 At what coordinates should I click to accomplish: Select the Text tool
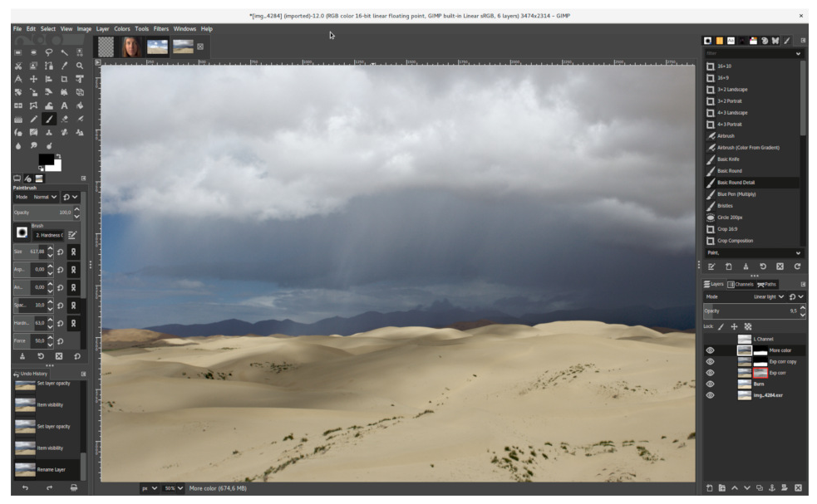click(x=64, y=105)
